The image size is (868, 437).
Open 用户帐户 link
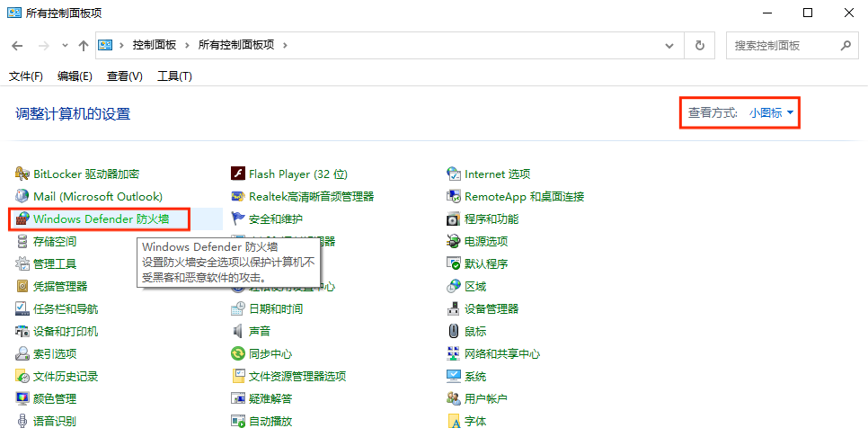(x=486, y=398)
